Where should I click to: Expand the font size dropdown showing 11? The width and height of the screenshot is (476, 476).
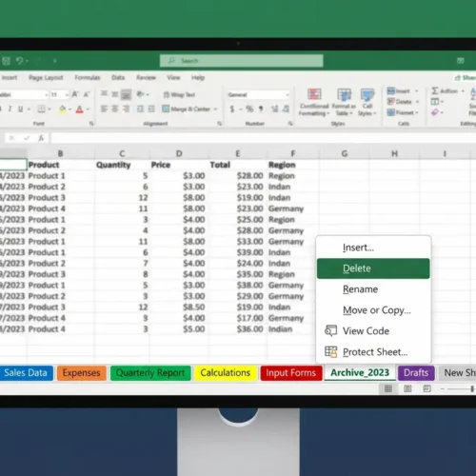click(x=67, y=94)
